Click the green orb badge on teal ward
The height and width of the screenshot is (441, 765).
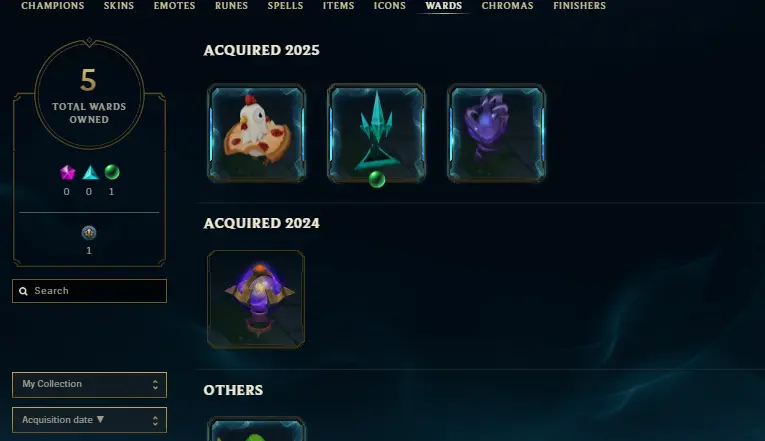[x=377, y=180]
